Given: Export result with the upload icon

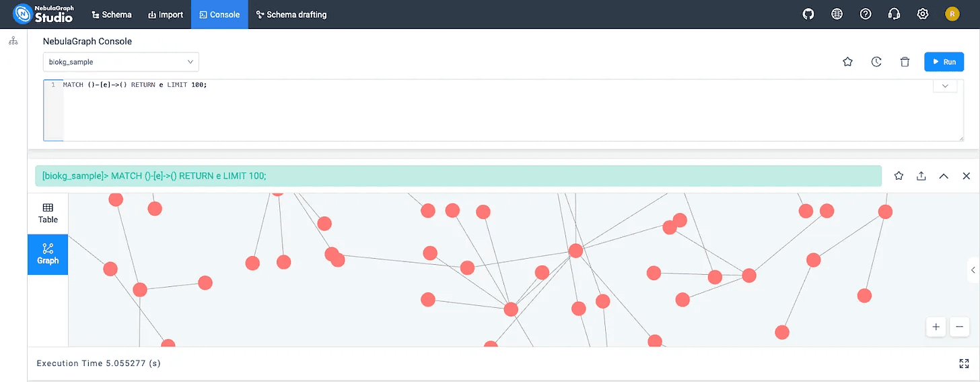Looking at the screenshot, I should [921, 176].
